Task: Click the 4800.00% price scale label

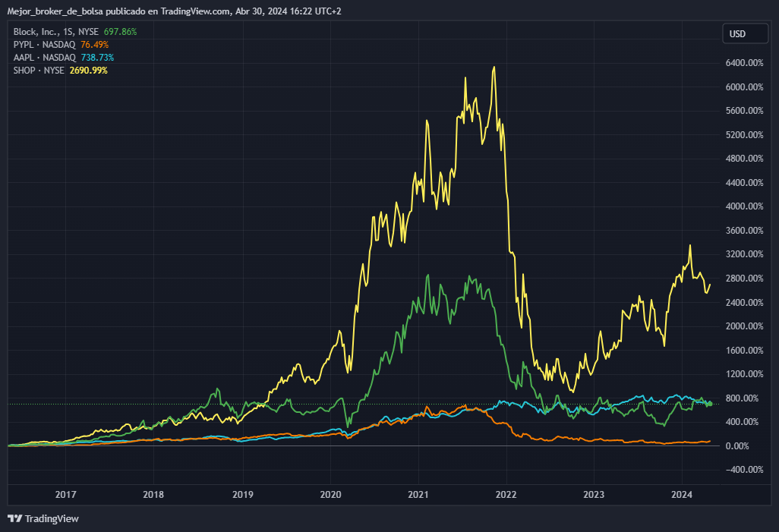Action: [x=744, y=159]
